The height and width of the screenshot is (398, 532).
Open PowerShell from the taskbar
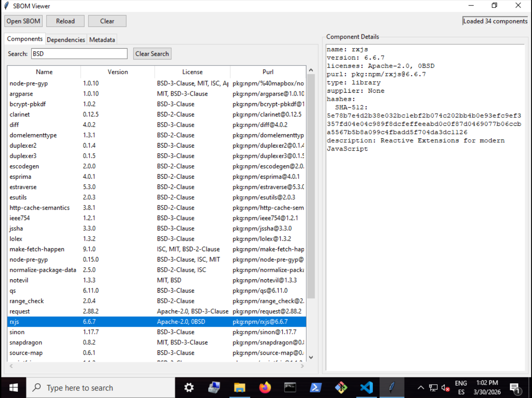point(315,387)
